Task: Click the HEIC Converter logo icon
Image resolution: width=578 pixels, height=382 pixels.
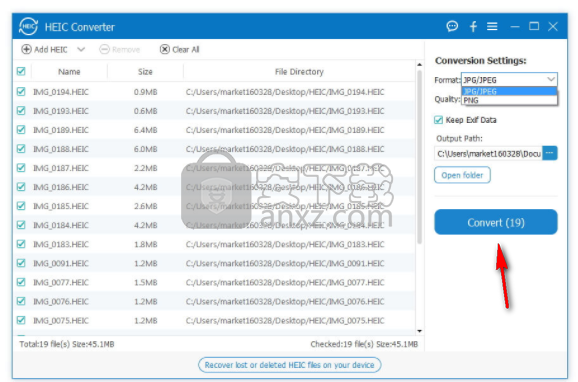Action: coord(28,27)
